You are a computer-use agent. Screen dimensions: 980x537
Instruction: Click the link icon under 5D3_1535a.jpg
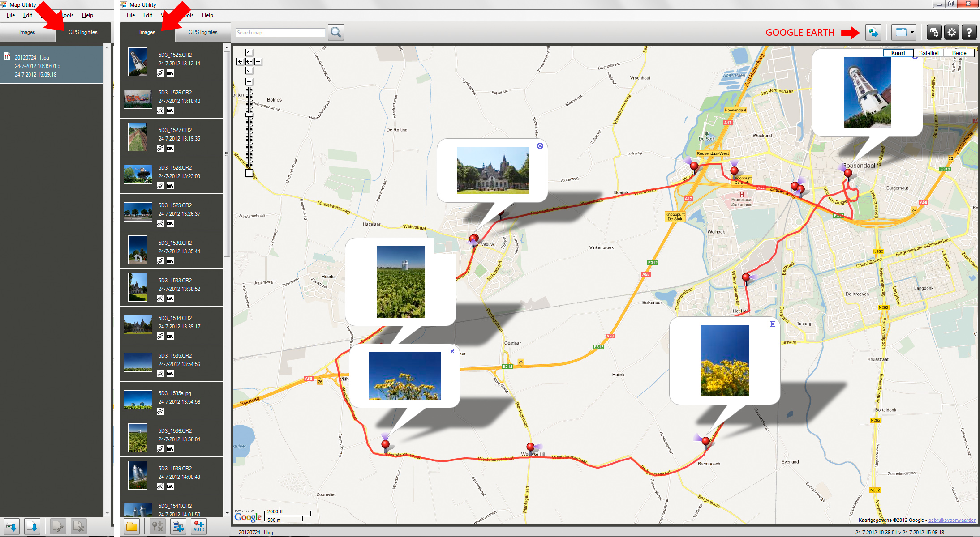click(160, 411)
